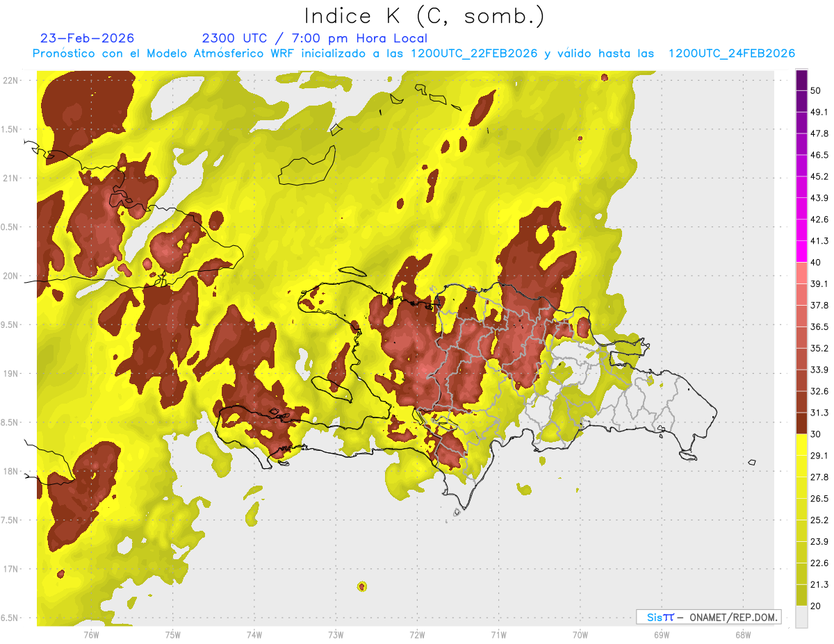Click the "9.5N" latitude label

click(x=10, y=324)
